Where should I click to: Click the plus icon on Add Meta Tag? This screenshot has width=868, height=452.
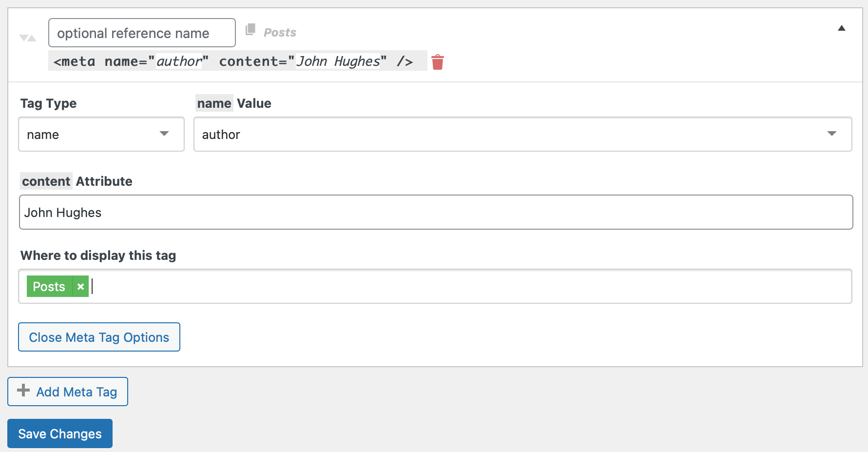point(22,391)
